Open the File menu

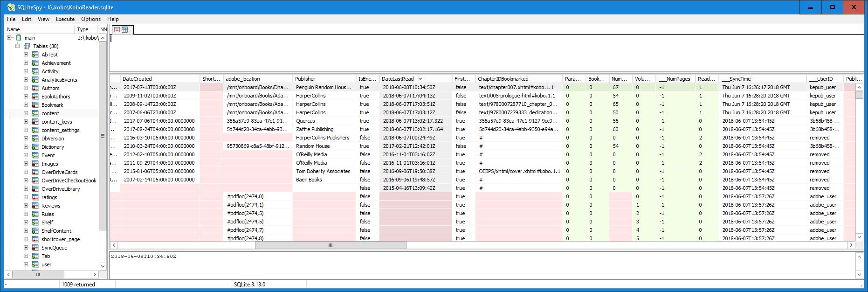click(x=11, y=19)
